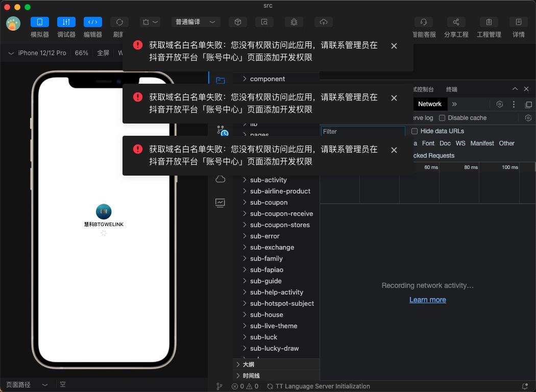Open 分享工程 share project
This screenshot has width=536, height=392.
coord(456,22)
